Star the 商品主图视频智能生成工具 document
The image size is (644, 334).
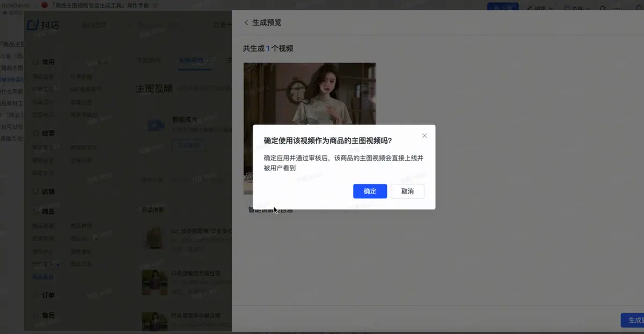point(155,5)
